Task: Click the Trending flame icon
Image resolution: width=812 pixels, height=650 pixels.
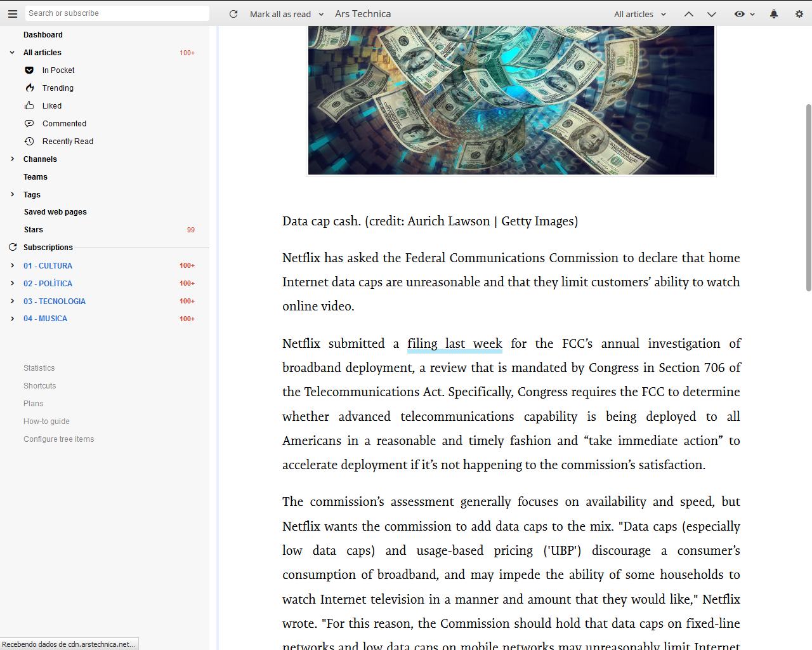Action: tap(29, 88)
